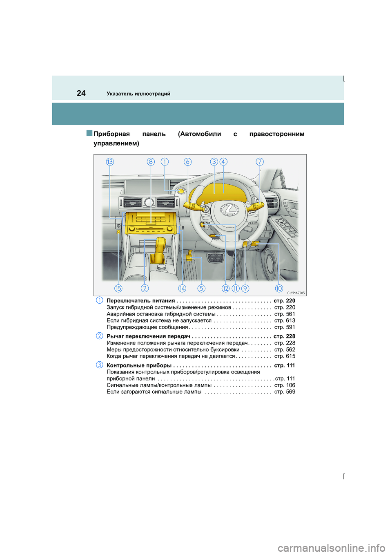392x555 pixels.
Task: Click callout number 2 below the gear lever
Action: tap(145, 289)
